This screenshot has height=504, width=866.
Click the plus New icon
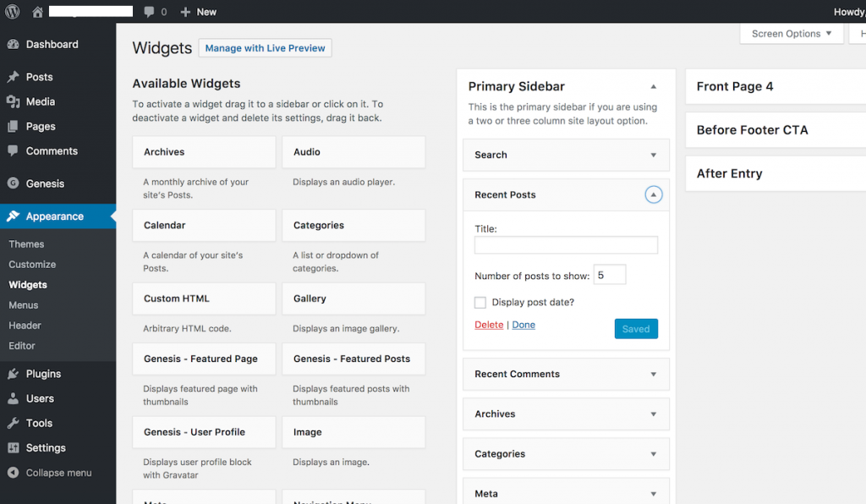tap(185, 12)
